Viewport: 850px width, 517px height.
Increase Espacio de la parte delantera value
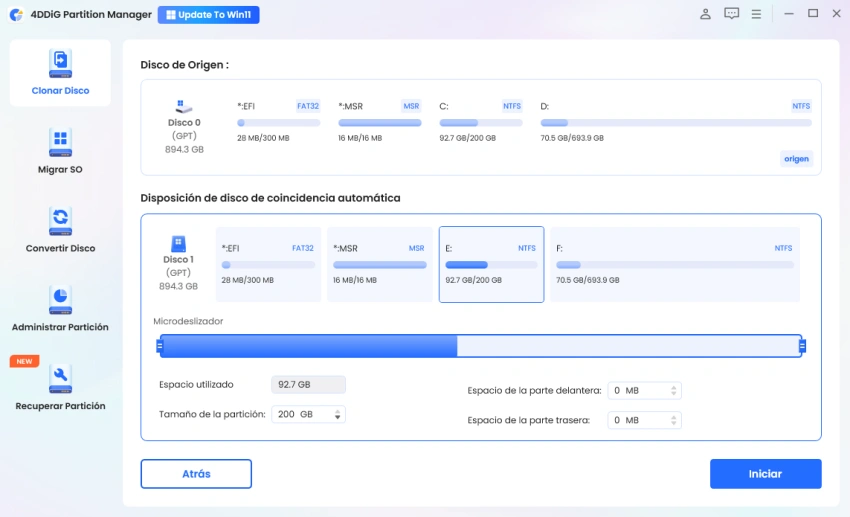click(x=673, y=387)
